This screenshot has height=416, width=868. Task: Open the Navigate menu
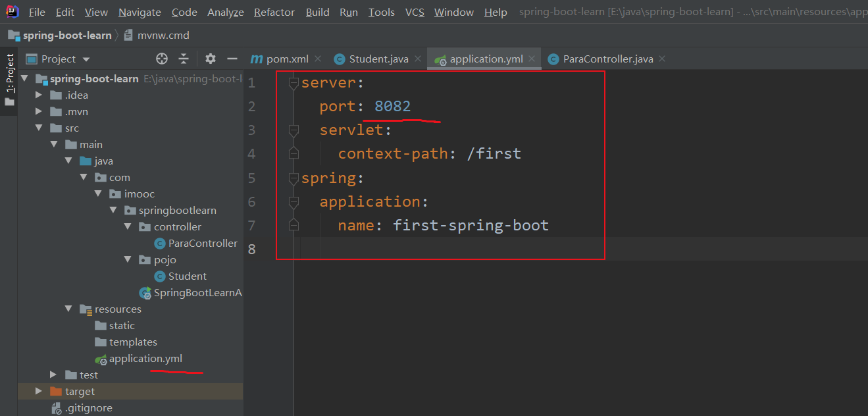tap(140, 12)
